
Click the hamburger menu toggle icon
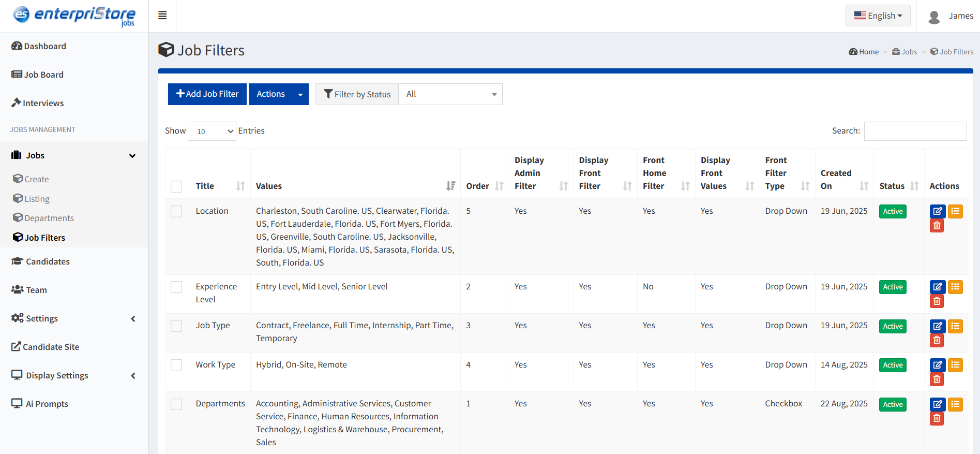pos(162,16)
